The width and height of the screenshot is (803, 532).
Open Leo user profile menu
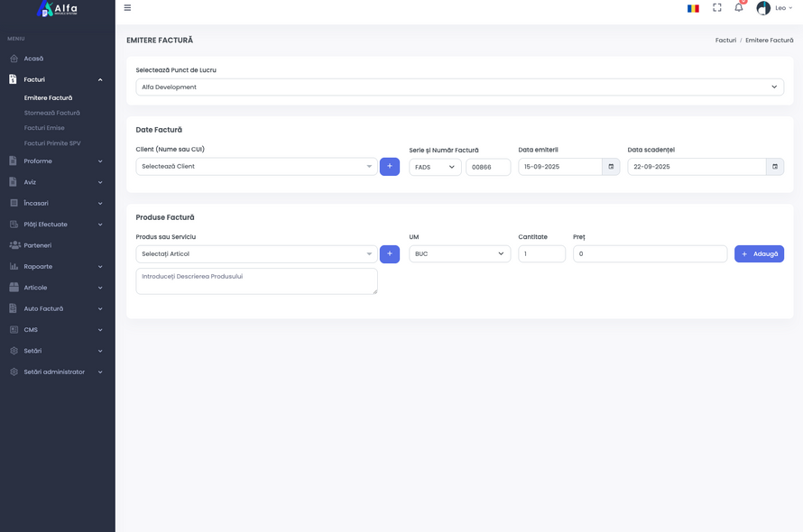pyautogui.click(x=774, y=8)
